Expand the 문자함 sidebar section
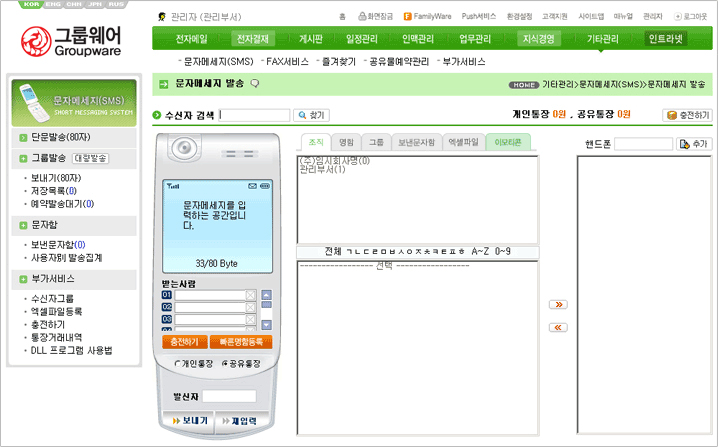The image size is (719, 447). pos(23,226)
